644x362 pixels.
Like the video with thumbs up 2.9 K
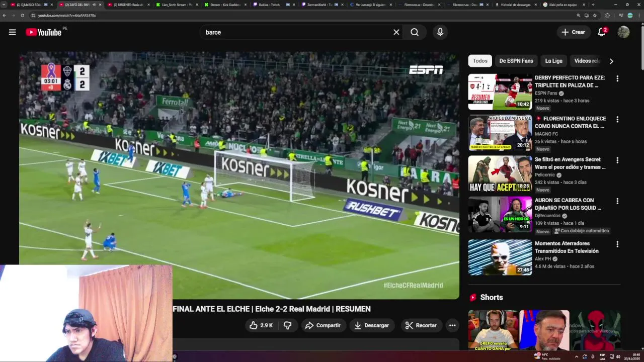point(261,325)
